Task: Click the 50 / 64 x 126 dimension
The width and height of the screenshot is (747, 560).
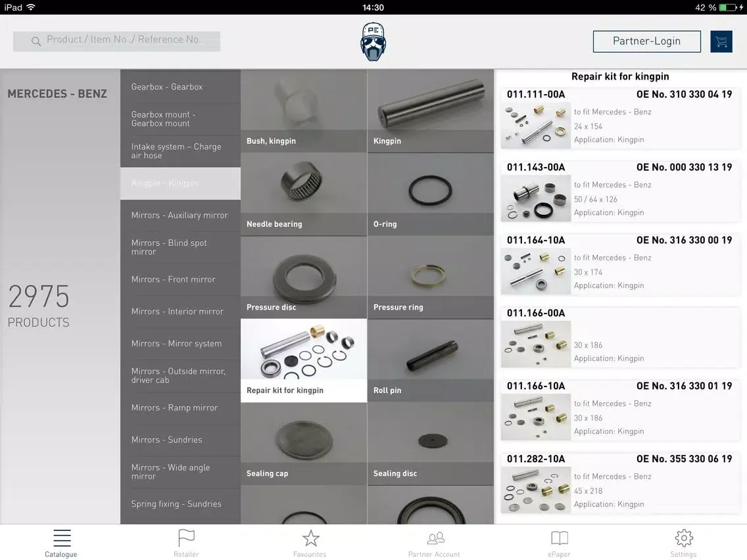Action: click(596, 199)
